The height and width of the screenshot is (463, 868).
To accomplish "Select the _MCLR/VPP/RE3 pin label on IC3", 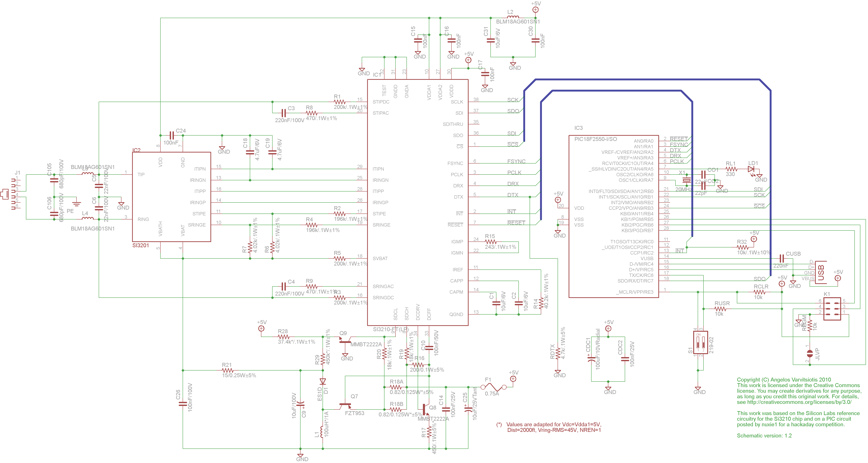I will pos(635,292).
